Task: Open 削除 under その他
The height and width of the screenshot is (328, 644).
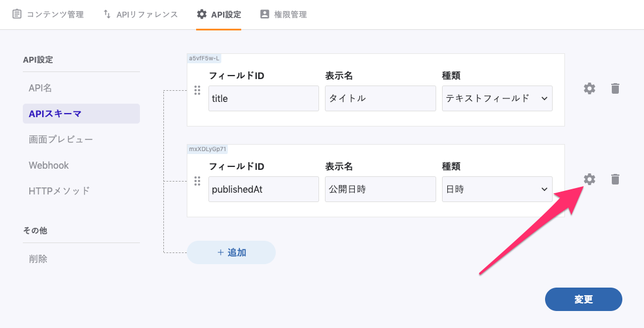Action: coord(38,259)
